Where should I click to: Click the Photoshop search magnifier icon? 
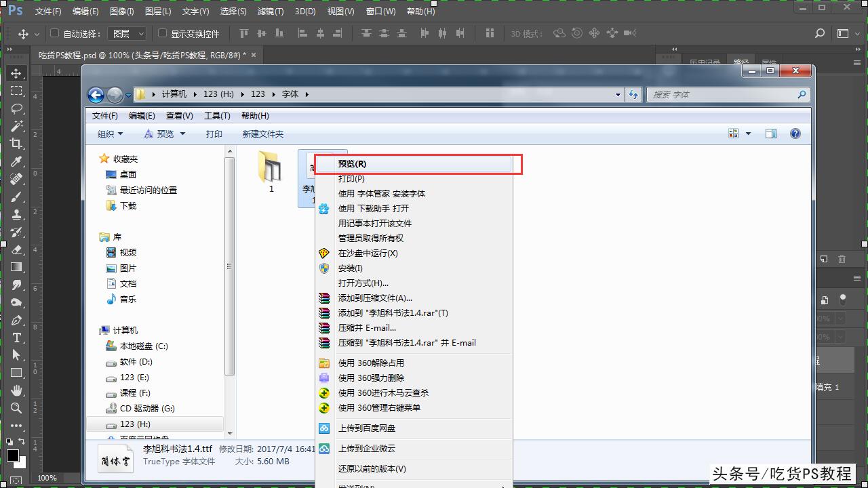click(820, 33)
